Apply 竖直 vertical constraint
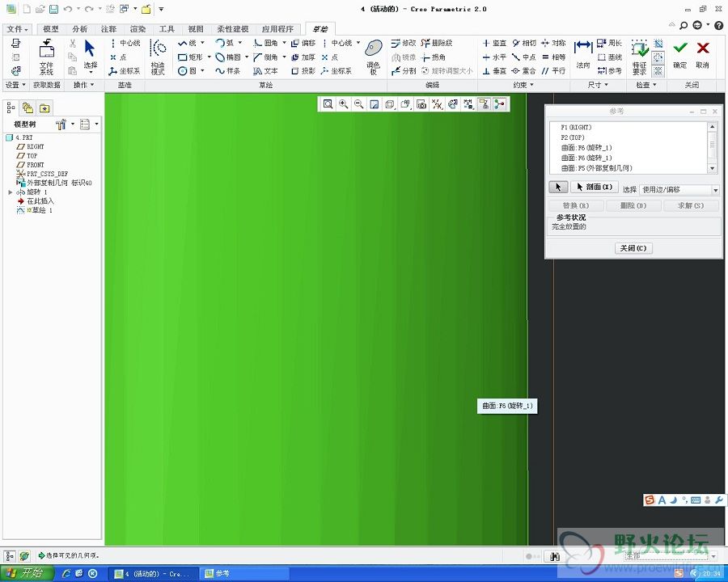The width and height of the screenshot is (728, 582). coord(494,43)
